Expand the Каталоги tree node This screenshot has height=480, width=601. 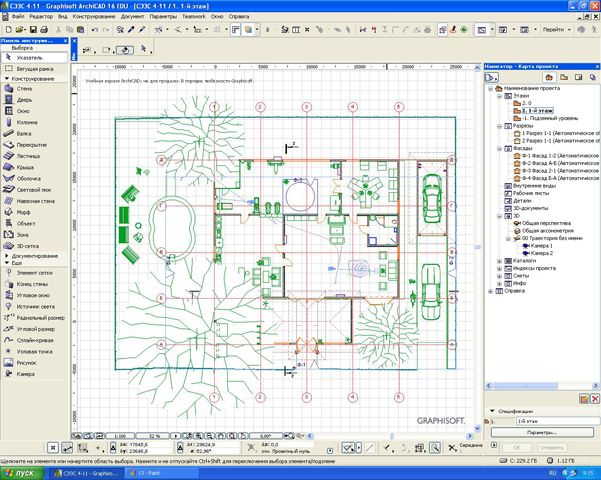coord(499,261)
